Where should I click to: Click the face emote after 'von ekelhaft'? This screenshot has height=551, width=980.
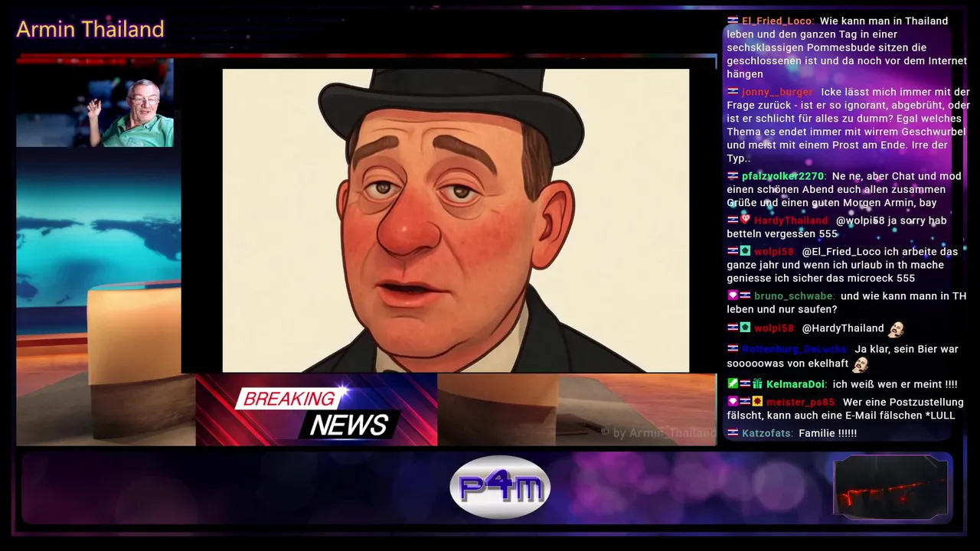pos(861,364)
